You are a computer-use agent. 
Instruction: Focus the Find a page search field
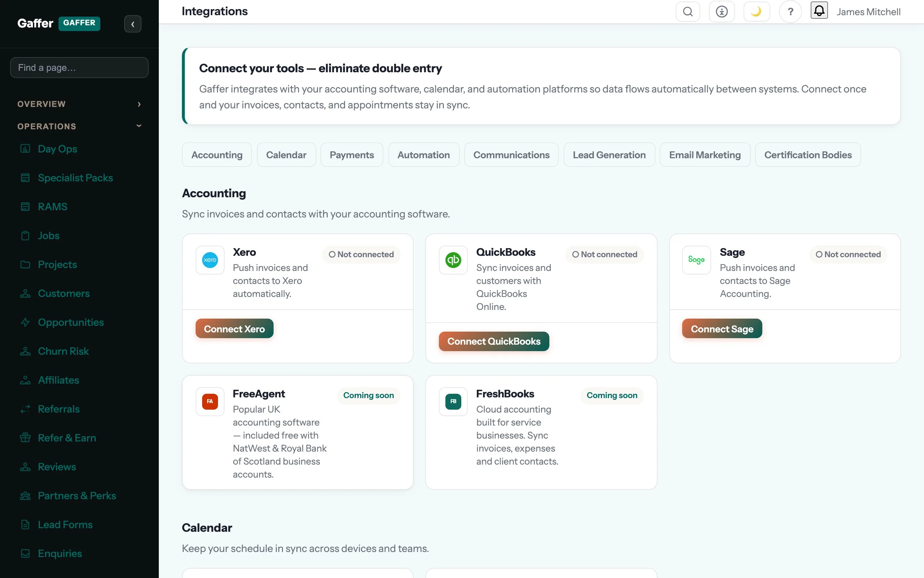79,68
